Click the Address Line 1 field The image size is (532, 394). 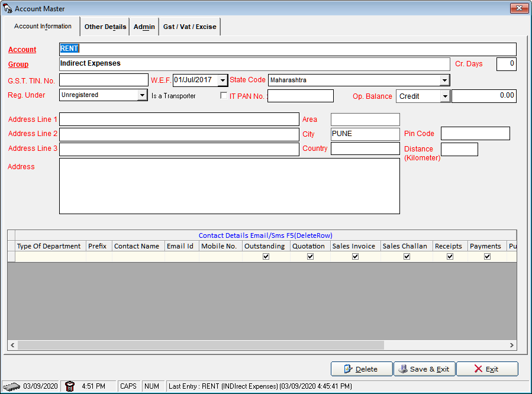(x=179, y=120)
